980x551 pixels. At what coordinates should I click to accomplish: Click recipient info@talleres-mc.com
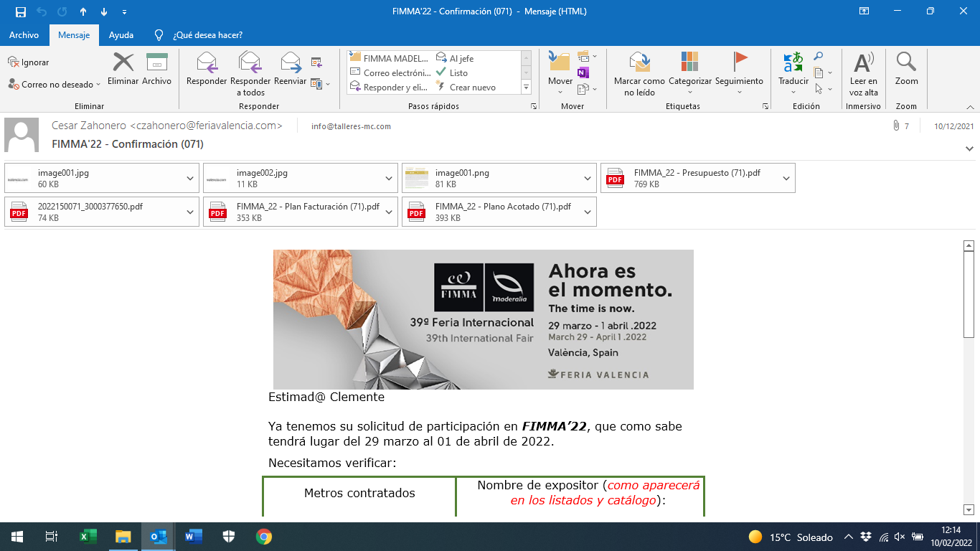point(351,126)
